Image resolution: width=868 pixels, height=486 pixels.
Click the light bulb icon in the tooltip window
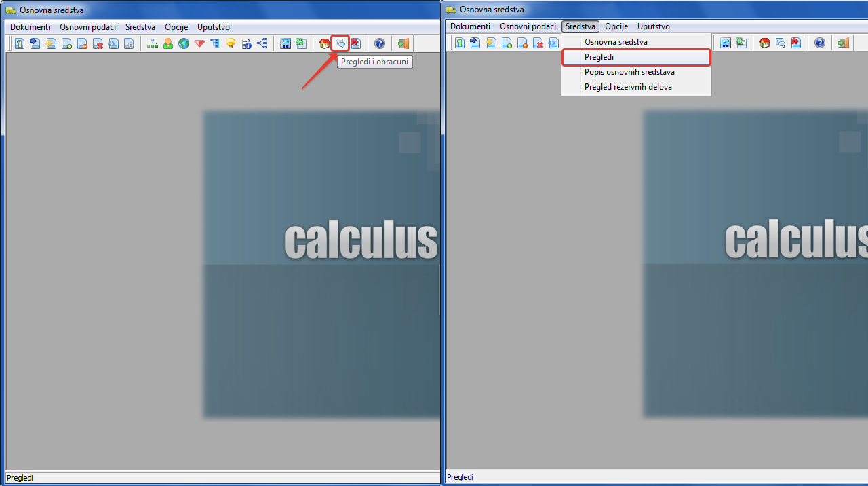click(x=231, y=43)
